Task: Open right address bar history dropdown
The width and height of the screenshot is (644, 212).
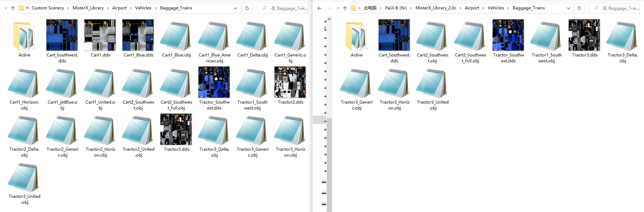Action: coord(568,8)
